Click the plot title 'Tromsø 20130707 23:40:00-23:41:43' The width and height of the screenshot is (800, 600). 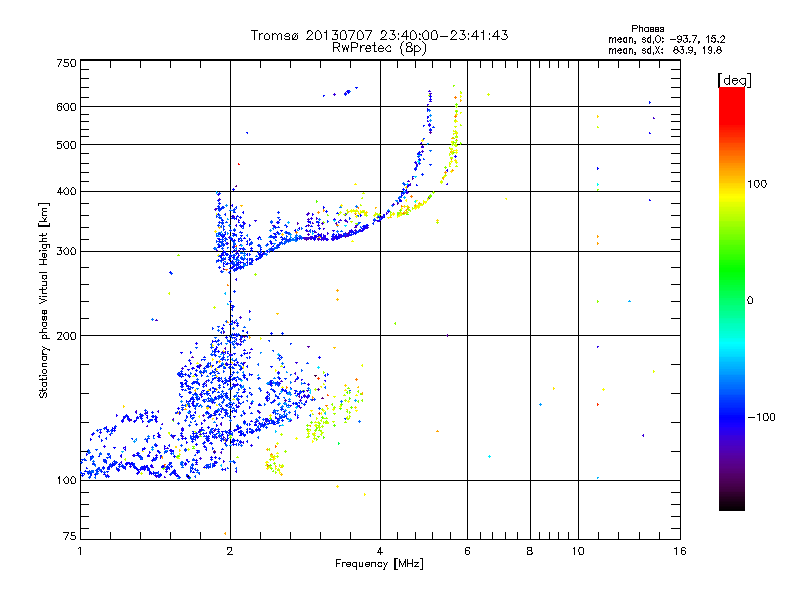[379, 35]
